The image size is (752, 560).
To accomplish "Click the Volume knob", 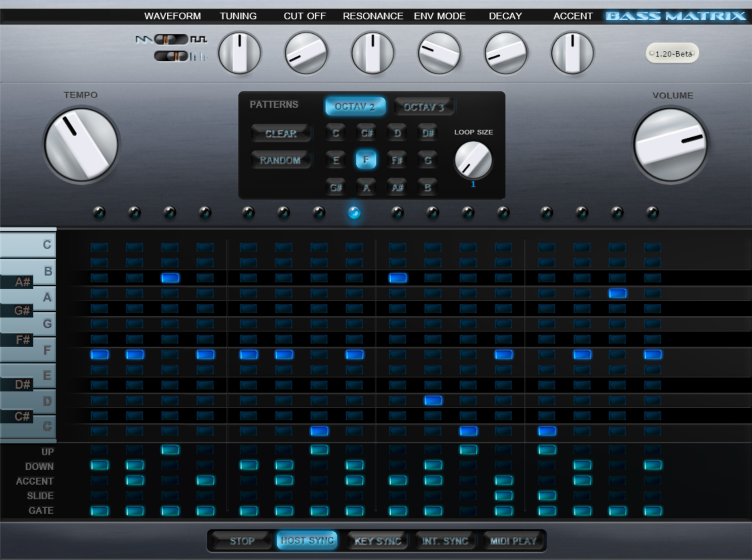I will pyautogui.click(x=670, y=145).
